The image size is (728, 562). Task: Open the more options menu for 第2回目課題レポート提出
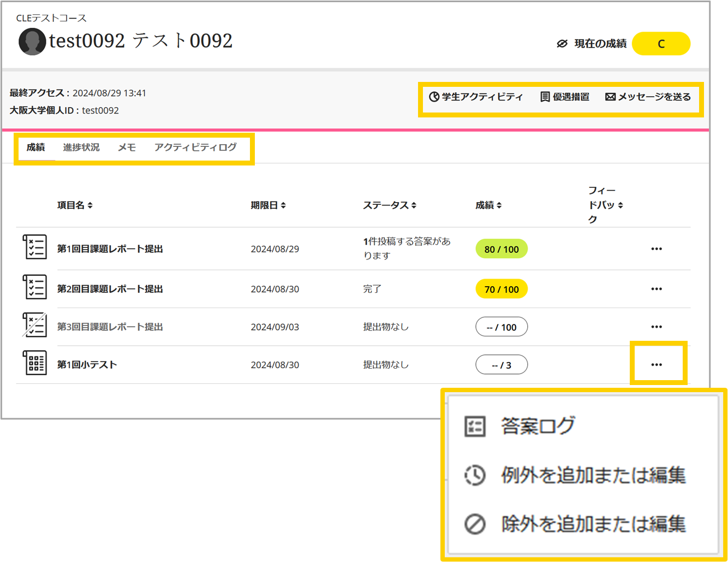click(x=657, y=289)
